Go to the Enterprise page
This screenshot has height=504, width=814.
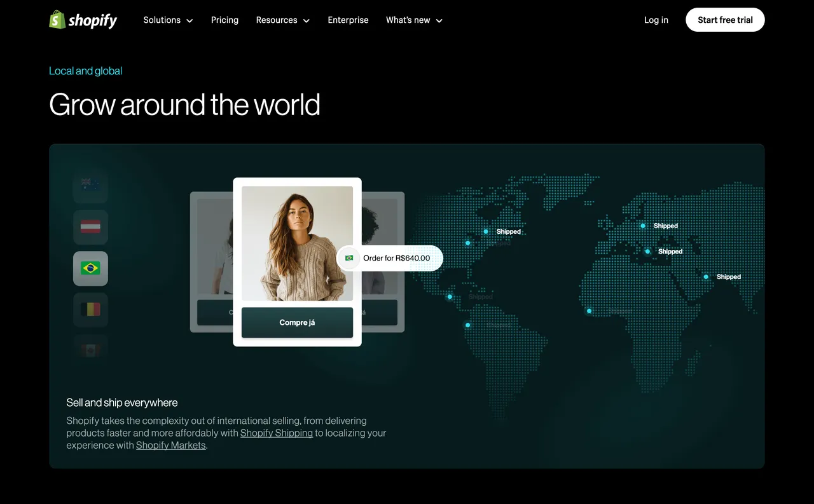(348, 20)
